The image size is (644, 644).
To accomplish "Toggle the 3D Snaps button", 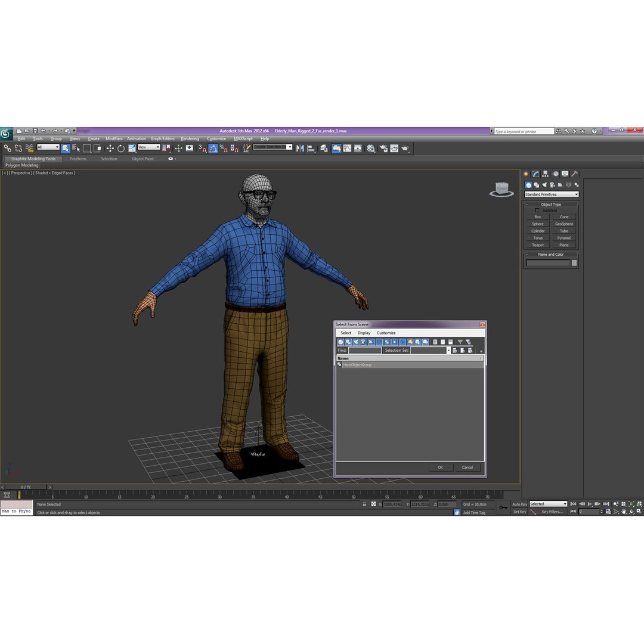I will click(203, 148).
